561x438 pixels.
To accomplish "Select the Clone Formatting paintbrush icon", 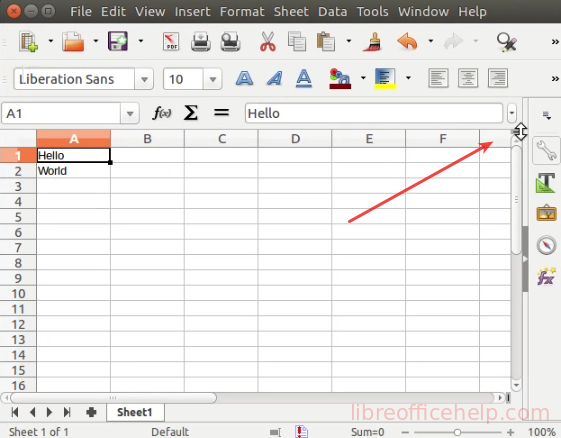I will [x=372, y=42].
